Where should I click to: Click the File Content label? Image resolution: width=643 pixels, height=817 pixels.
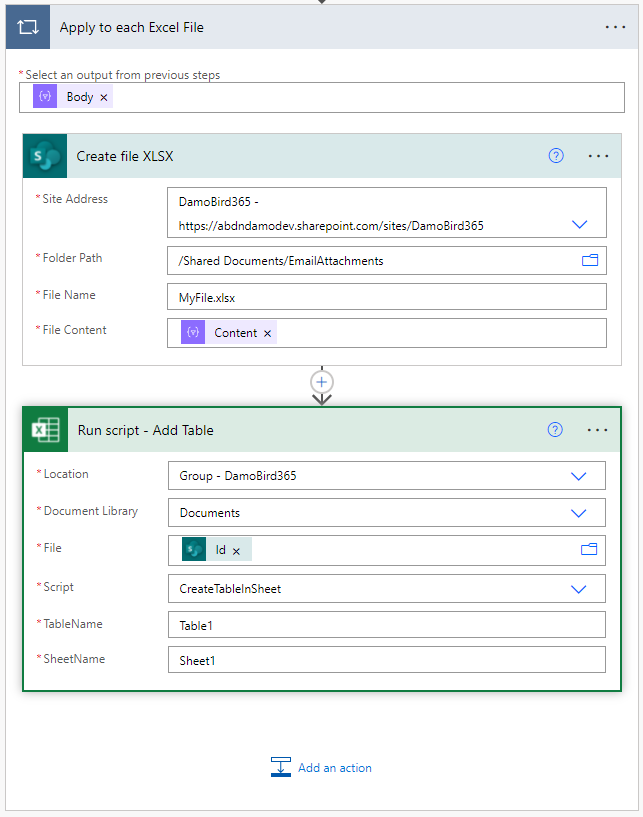[75, 330]
